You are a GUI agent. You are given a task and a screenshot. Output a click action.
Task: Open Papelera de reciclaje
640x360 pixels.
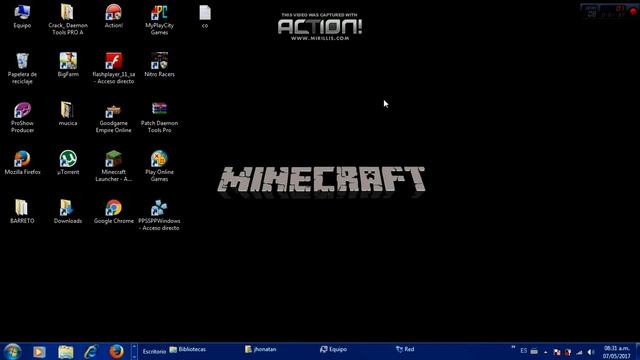pyautogui.click(x=22, y=68)
